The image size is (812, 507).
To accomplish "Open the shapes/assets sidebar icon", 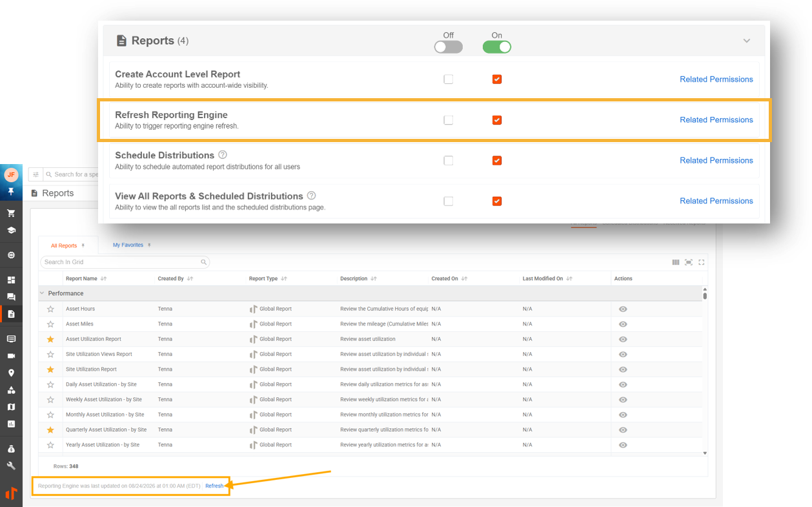I will 11,390.
